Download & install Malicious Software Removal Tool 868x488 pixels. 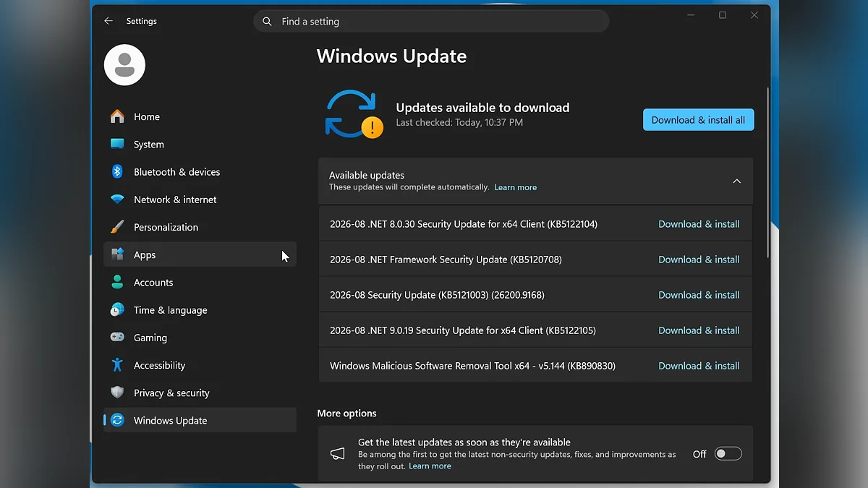point(699,366)
